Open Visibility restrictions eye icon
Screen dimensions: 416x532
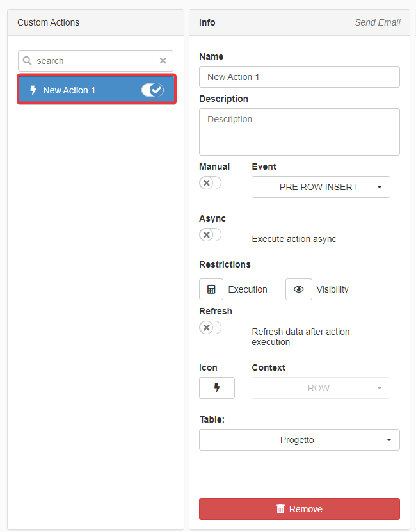[298, 289]
